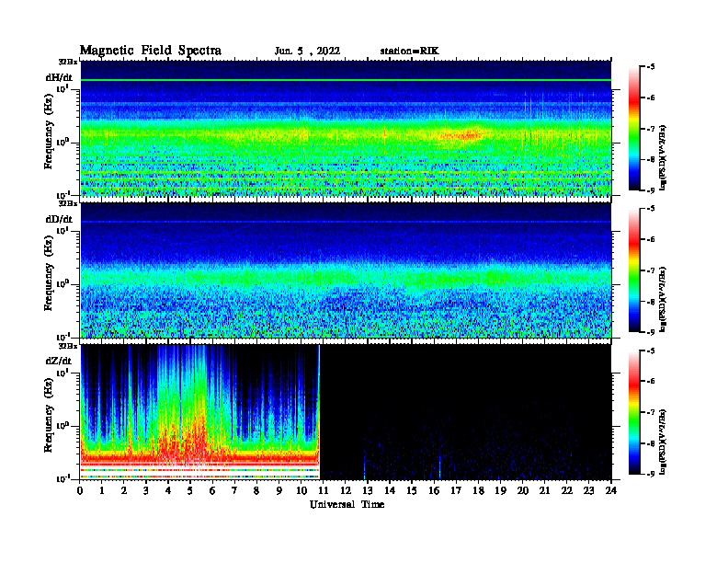Select the dZ/dt panel label
This screenshot has width=728, height=563.
(59, 361)
